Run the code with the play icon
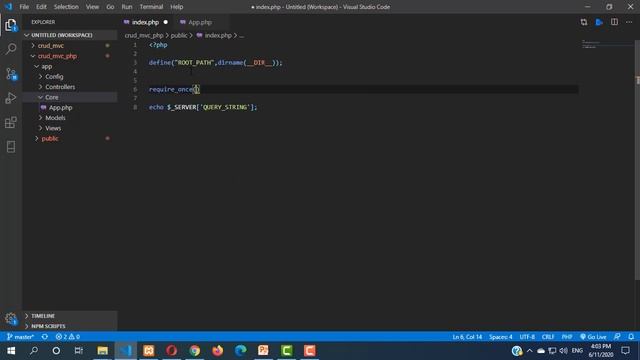640x360 pixels. pyautogui.click(x=599, y=22)
